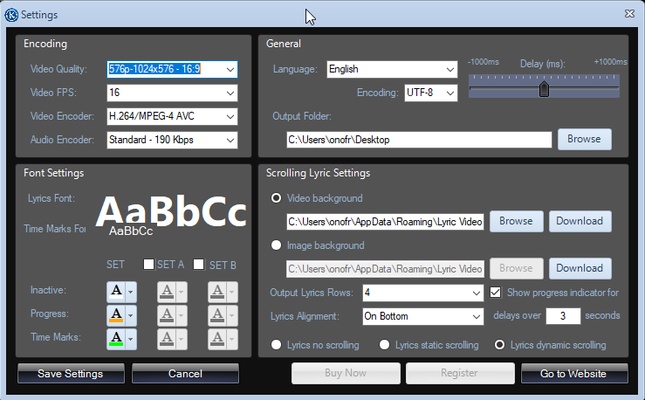Open the Inactive color dropdown arrow in SET
The width and height of the screenshot is (645, 400).
[x=131, y=292]
